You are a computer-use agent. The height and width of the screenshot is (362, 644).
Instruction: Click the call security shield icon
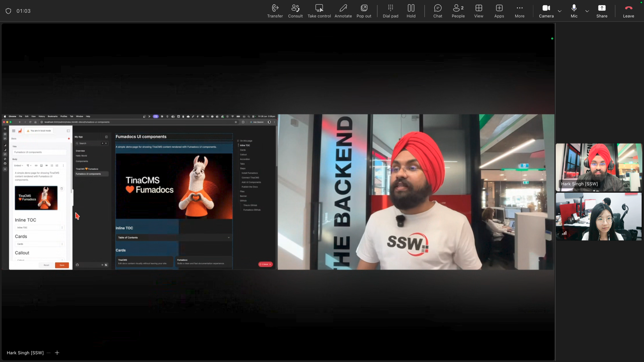(x=8, y=11)
